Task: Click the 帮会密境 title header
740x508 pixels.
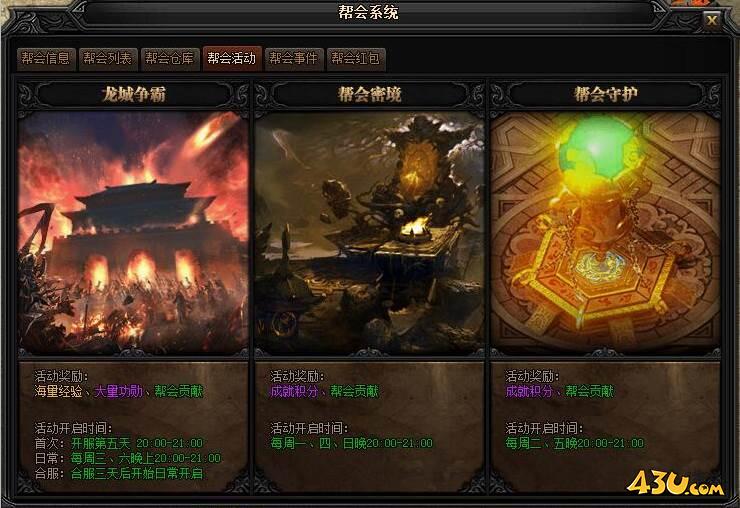Action: [370, 94]
